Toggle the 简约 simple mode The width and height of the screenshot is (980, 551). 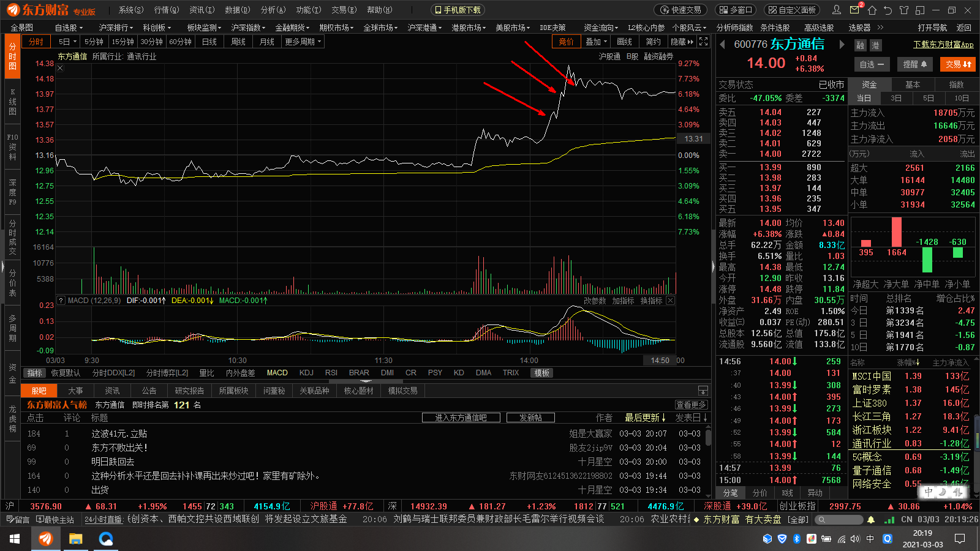654,42
